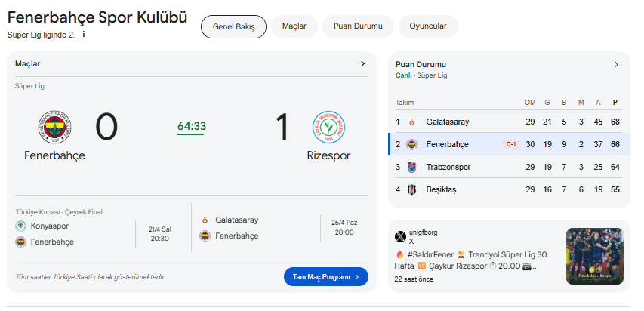Viewport: 644px width, 311px height.
Task: Click the Beşiktaş logo in standings table
Action: (x=411, y=189)
